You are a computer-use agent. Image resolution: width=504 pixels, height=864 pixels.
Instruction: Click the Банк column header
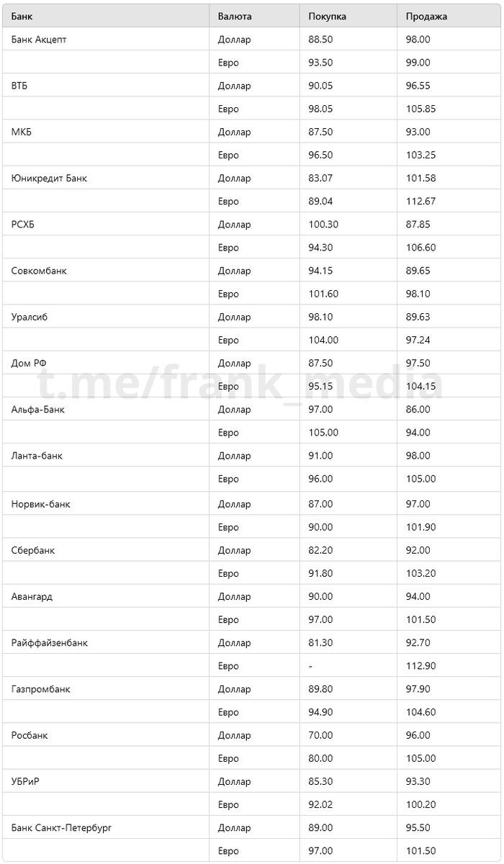click(x=22, y=16)
